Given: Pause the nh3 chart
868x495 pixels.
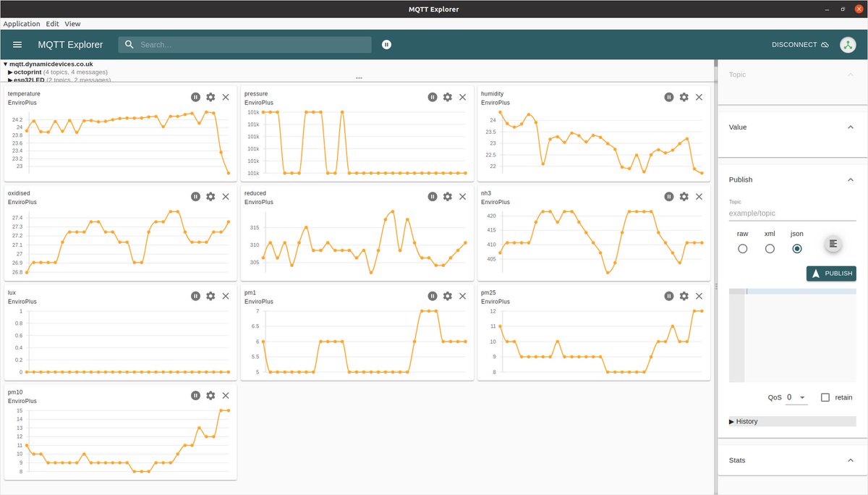Looking at the screenshot, I should click(669, 196).
